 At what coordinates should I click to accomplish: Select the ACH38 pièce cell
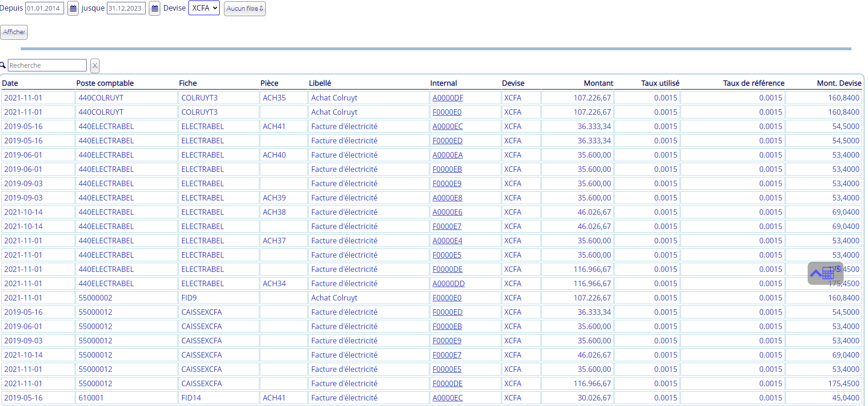283,212
